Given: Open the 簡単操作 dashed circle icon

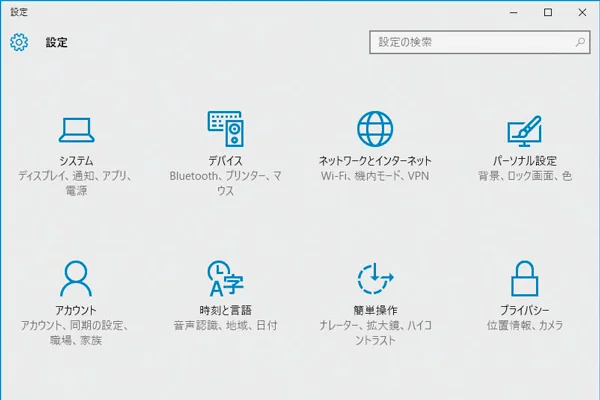Looking at the screenshot, I should 375,278.
